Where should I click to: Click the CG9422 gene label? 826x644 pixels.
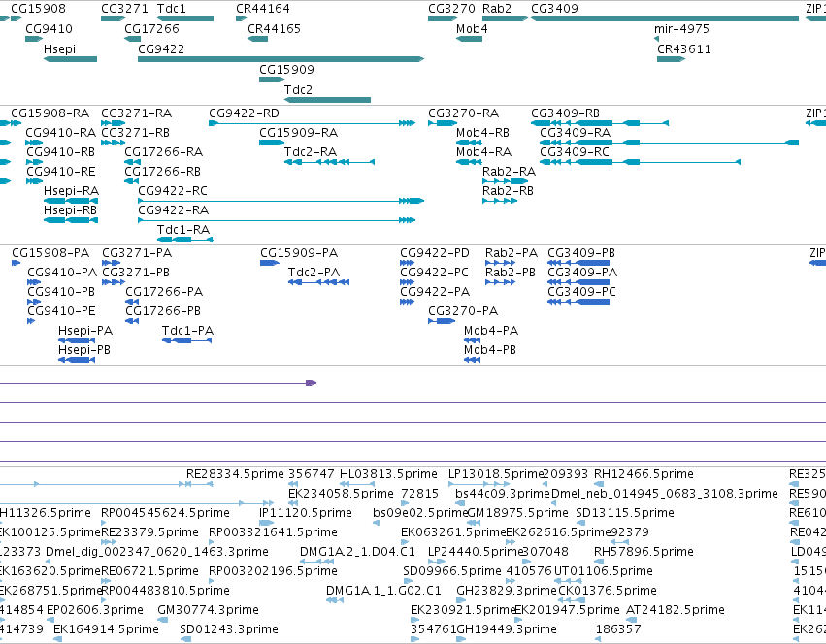tap(161, 48)
